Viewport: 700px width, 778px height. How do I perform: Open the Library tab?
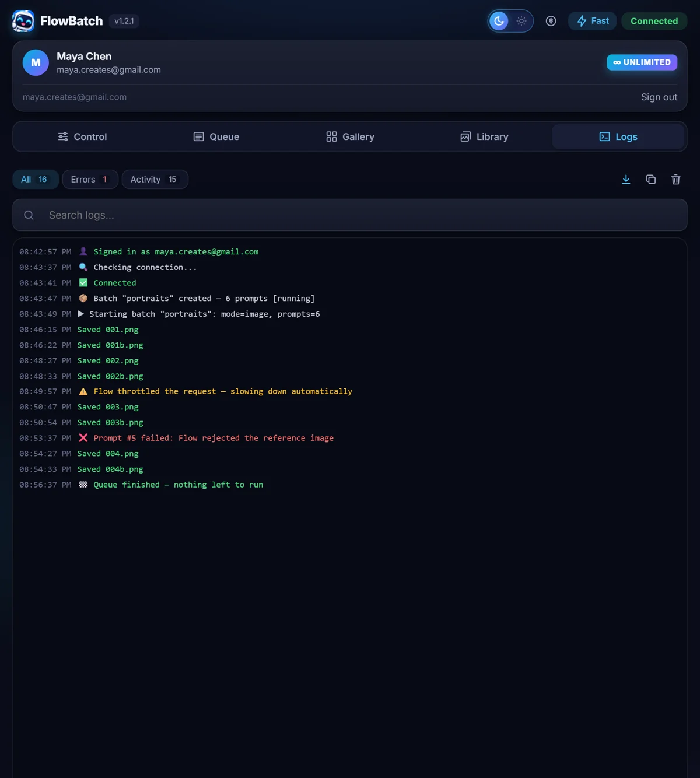pyautogui.click(x=484, y=136)
